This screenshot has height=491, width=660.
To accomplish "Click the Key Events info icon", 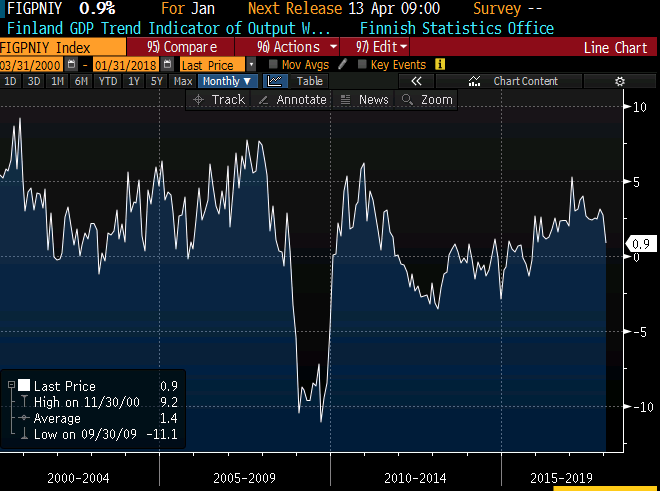I will point(440,65).
